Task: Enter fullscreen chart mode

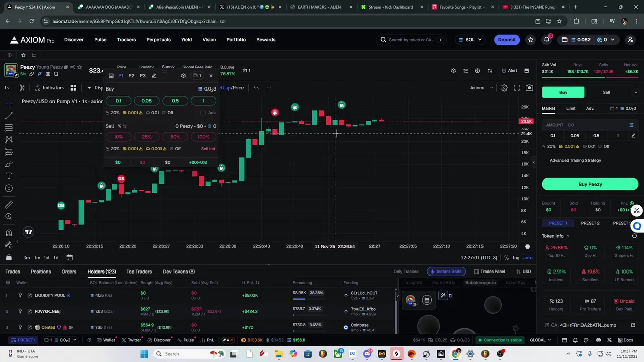Action: [517, 88]
